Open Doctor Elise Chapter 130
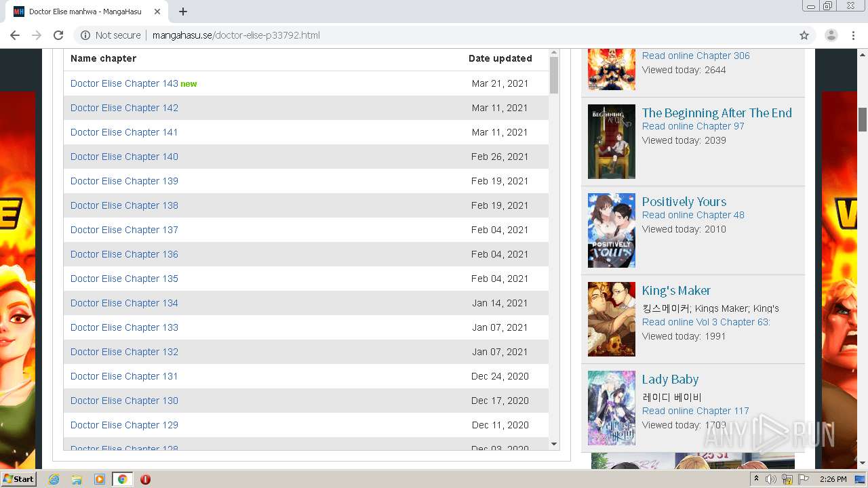 [124, 401]
